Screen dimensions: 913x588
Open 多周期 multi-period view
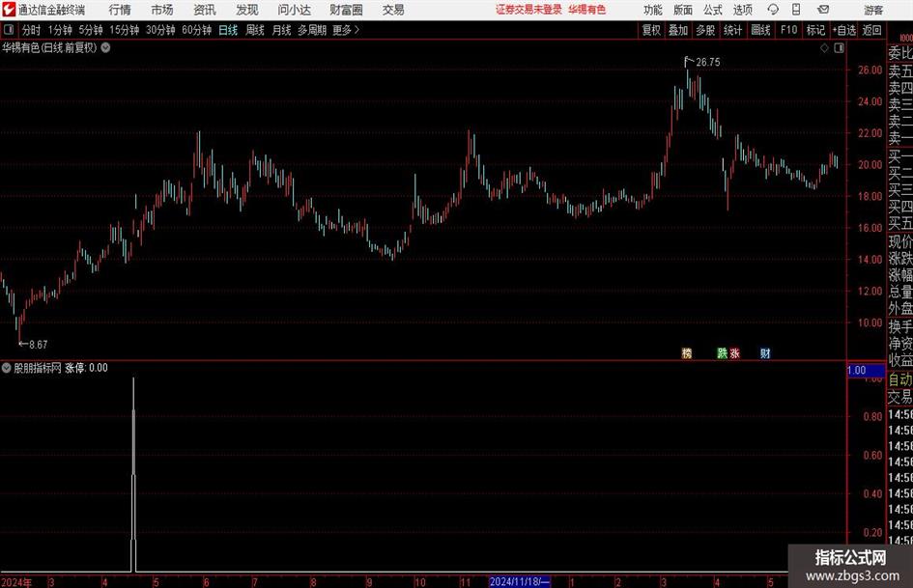(312, 30)
